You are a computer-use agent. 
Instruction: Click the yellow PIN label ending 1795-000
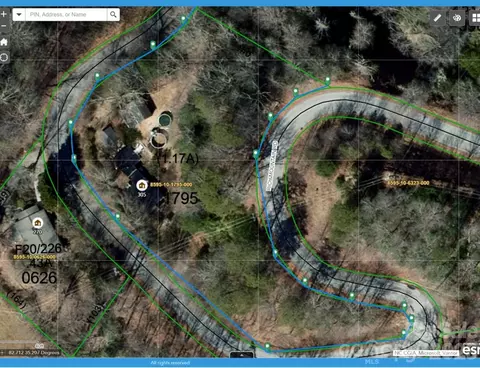pos(171,185)
